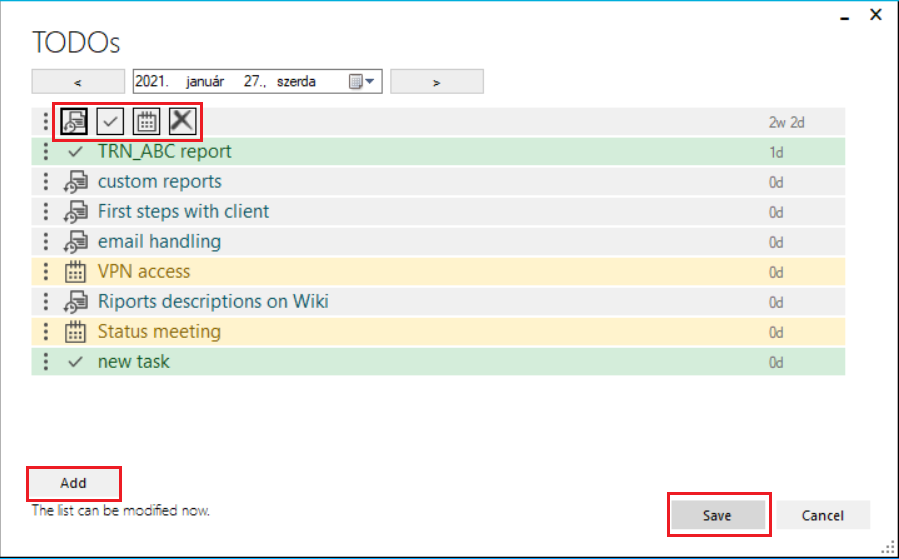The image size is (899, 559).
Task: Go to the next day with the > button
Action: coord(437,82)
